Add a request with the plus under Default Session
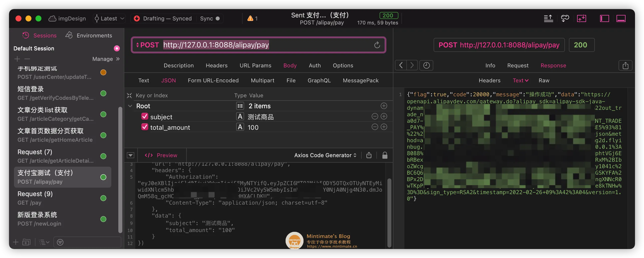 click(17, 59)
